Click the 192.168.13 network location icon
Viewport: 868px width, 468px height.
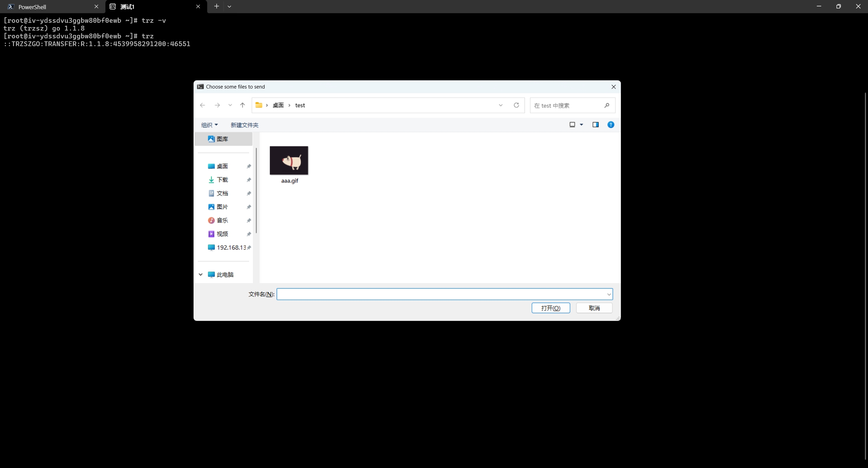pyautogui.click(x=211, y=247)
